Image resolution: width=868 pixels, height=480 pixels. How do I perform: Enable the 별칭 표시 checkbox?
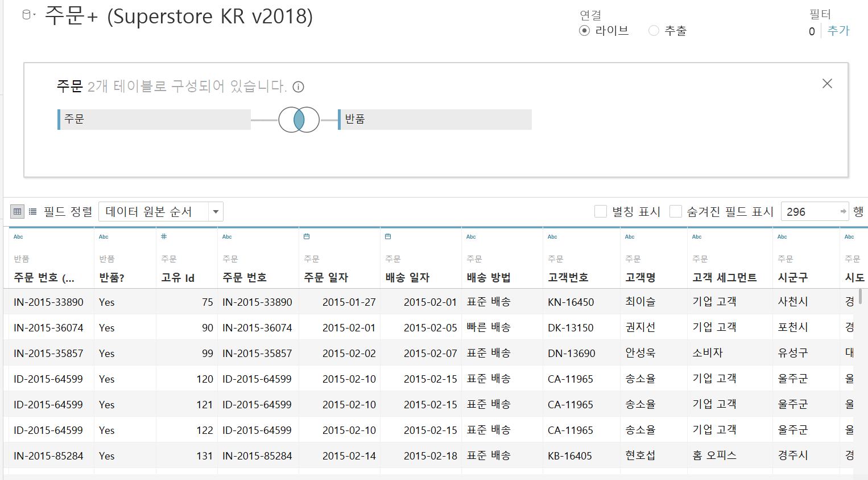[x=600, y=212]
